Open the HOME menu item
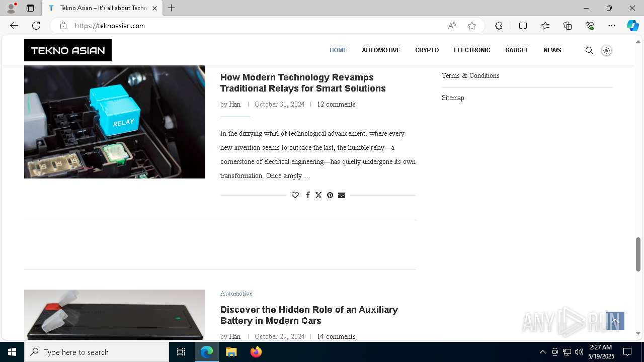The image size is (644, 362). coord(338,50)
